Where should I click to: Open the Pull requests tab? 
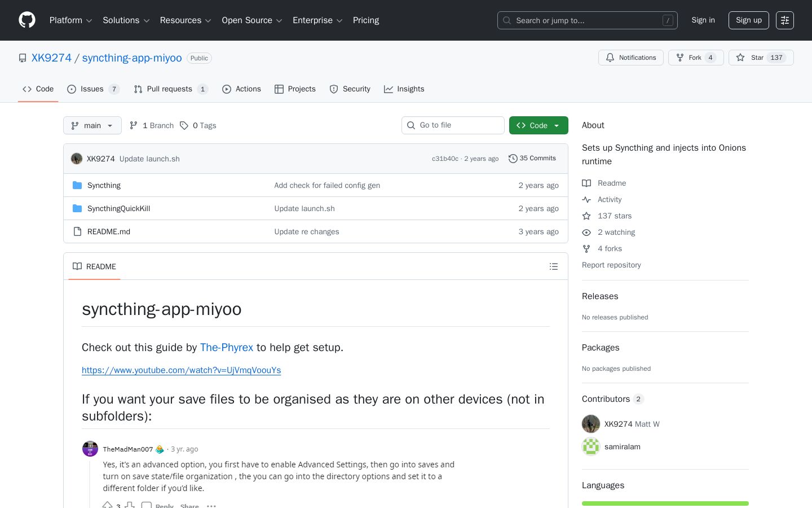tap(171, 89)
